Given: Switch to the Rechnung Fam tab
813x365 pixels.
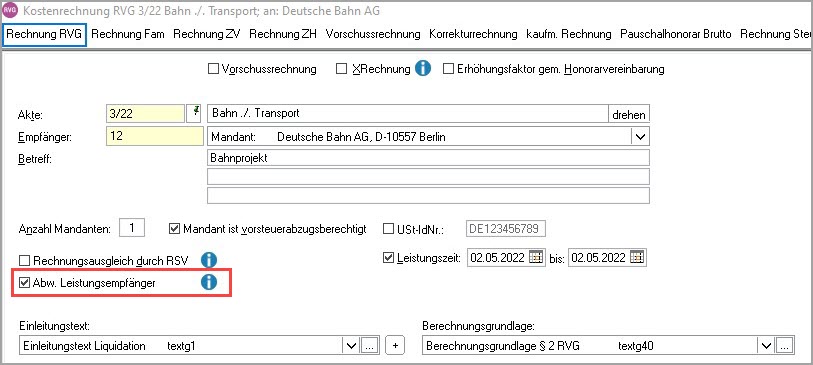Looking at the screenshot, I should [x=128, y=34].
